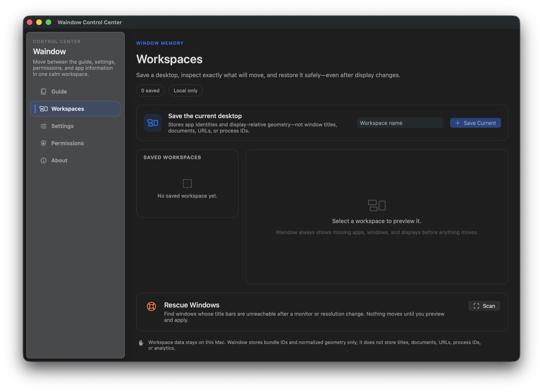This screenshot has width=543, height=392.
Task: Click the SAVED WORKSPACES header
Action: tap(172, 157)
